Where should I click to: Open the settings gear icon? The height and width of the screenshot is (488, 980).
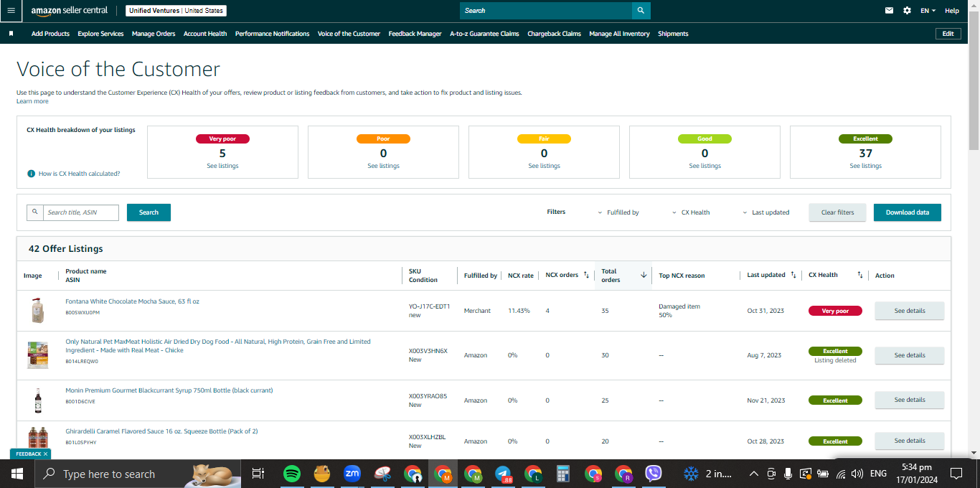point(907,11)
